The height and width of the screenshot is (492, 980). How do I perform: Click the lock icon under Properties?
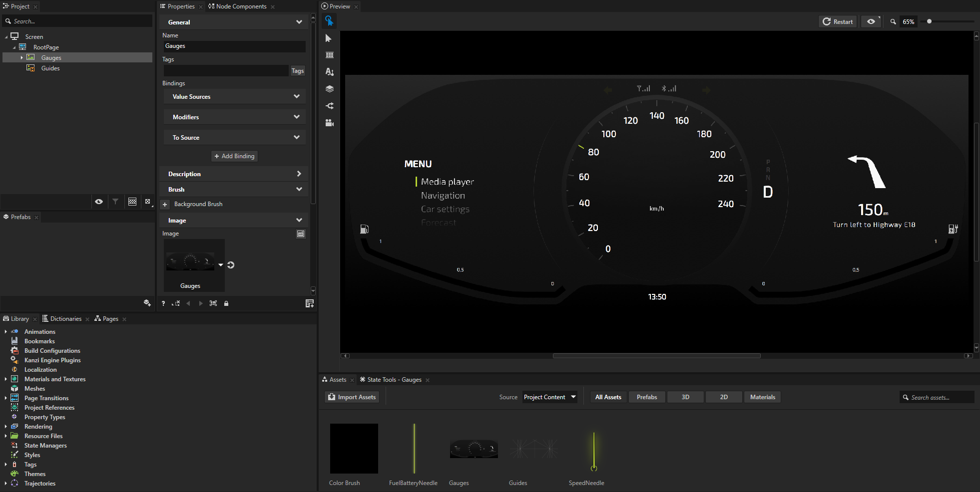[226, 303]
